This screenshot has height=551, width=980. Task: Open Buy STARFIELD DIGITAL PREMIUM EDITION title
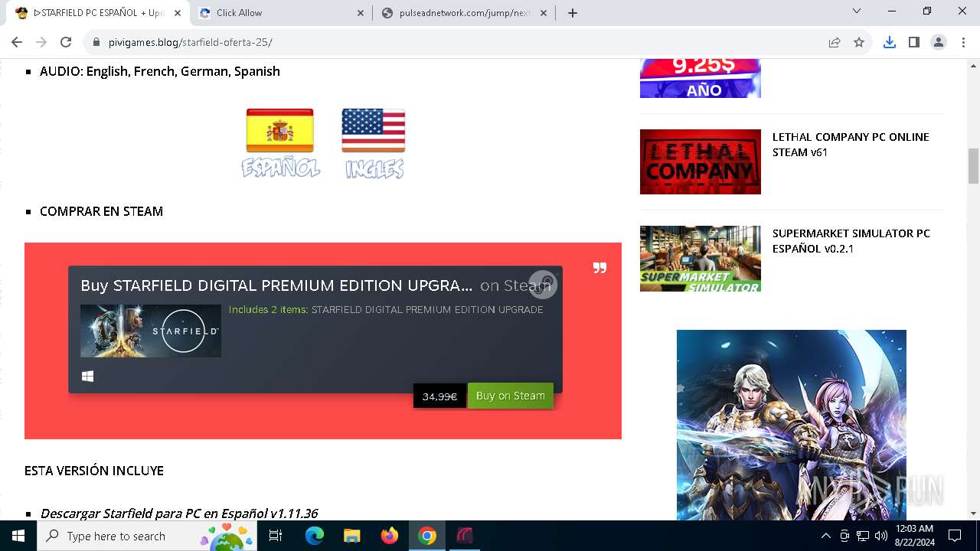pyautogui.click(x=276, y=285)
